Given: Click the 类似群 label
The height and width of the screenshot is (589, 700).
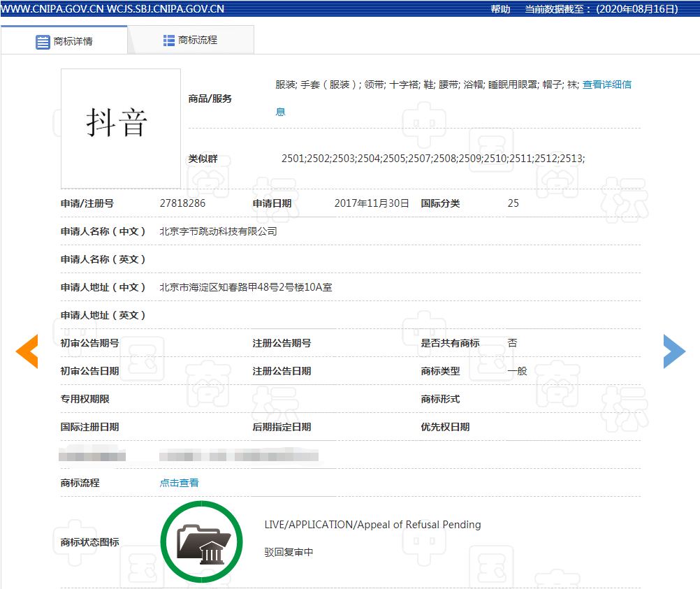Looking at the screenshot, I should point(203,159).
